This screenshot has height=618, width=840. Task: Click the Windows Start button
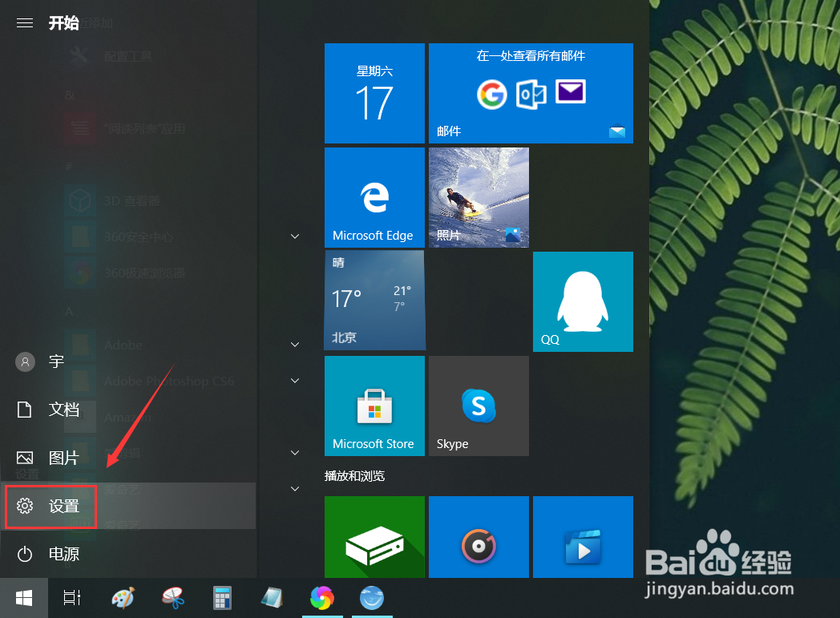click(24, 598)
